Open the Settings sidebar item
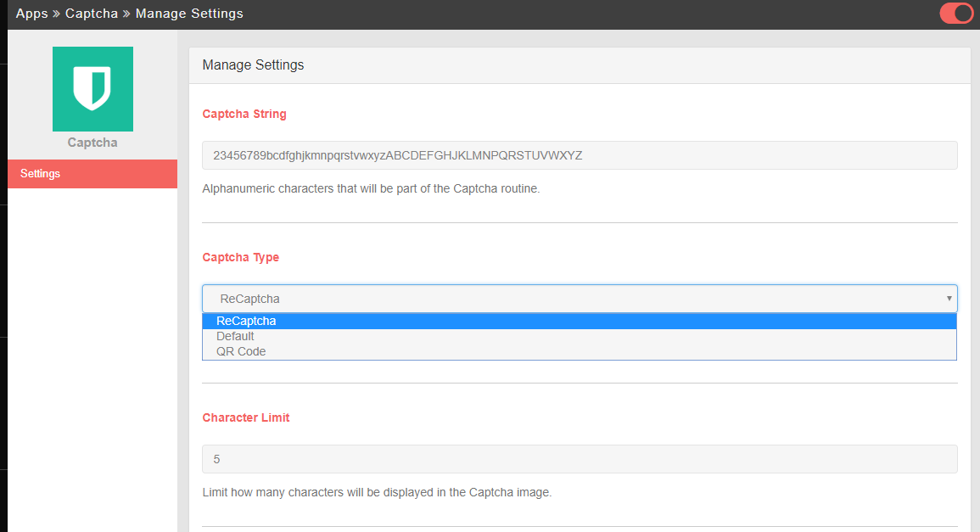The height and width of the screenshot is (532, 980). point(92,174)
